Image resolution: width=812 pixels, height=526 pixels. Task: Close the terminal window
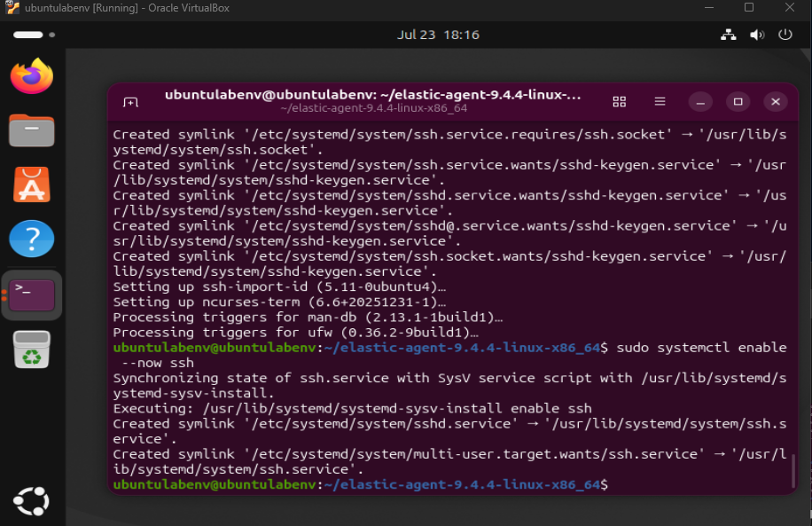pyautogui.click(x=776, y=102)
